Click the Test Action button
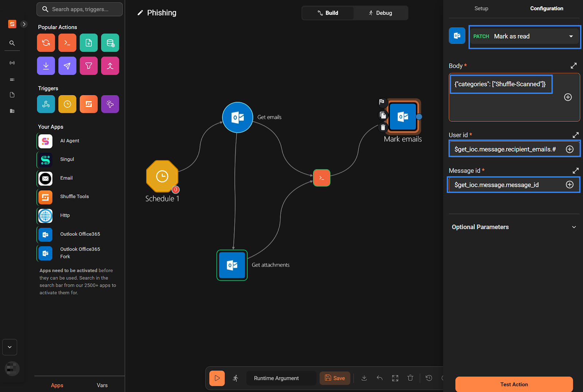The width and height of the screenshot is (583, 392). click(514, 384)
